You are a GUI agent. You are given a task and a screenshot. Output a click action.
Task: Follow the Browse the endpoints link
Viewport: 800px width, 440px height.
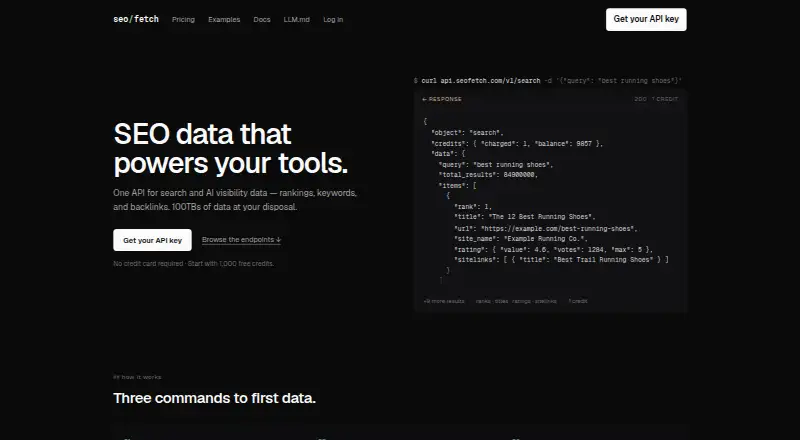coord(241,239)
